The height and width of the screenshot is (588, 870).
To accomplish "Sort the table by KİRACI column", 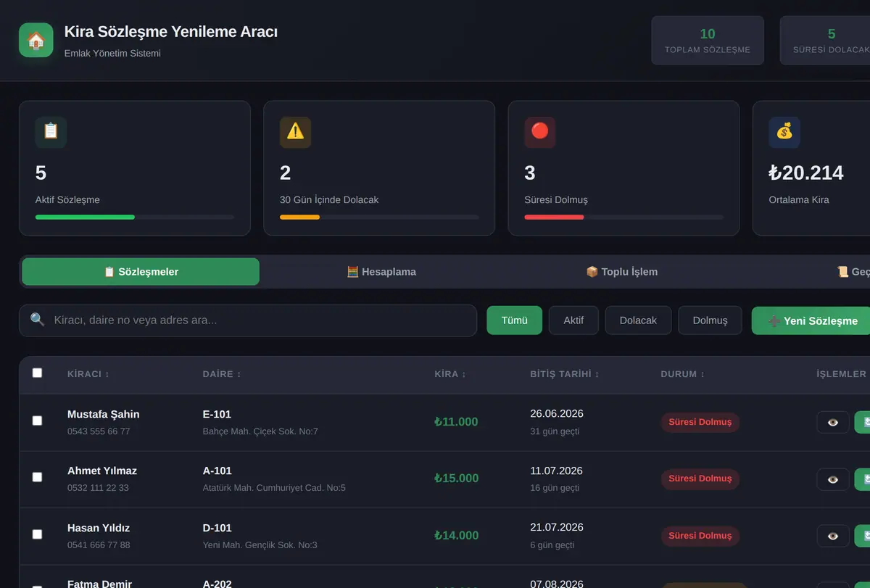I will point(88,374).
